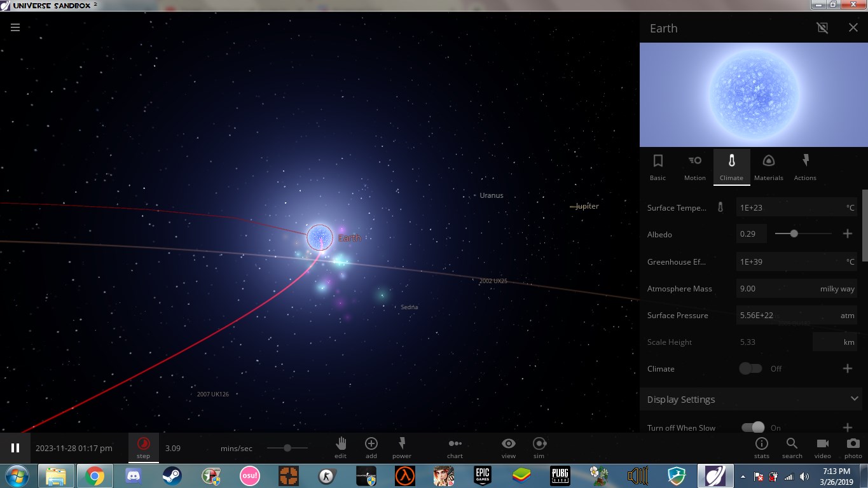Expand Albedo options with plus icon
The width and height of the screenshot is (868, 488).
pos(847,234)
